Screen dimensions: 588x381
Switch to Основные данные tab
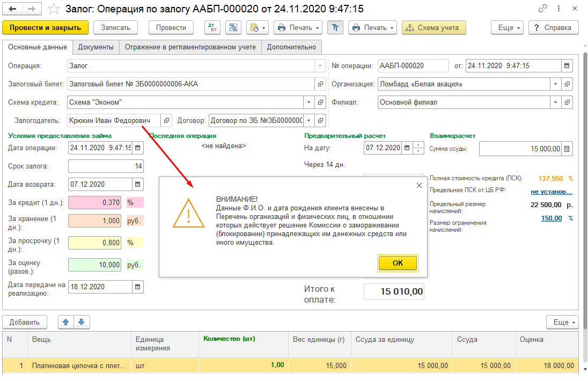(x=38, y=47)
